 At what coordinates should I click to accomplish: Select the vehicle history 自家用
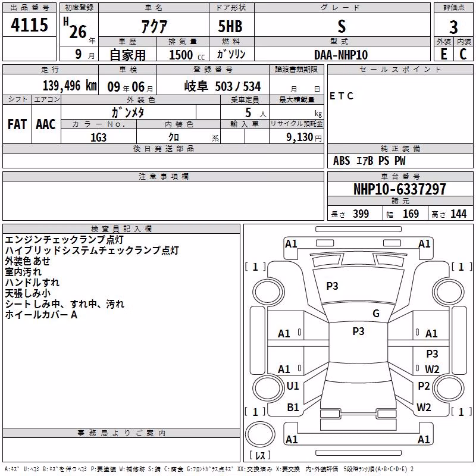coord(127,55)
